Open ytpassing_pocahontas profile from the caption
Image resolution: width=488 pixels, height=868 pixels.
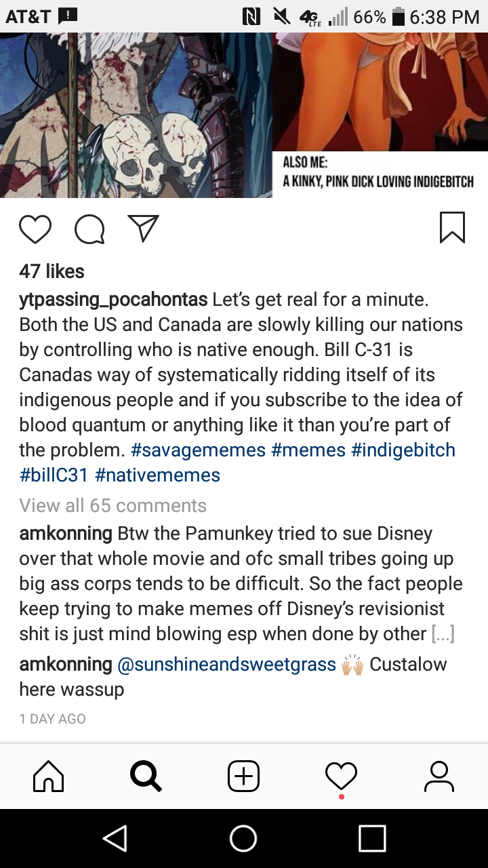click(x=113, y=300)
